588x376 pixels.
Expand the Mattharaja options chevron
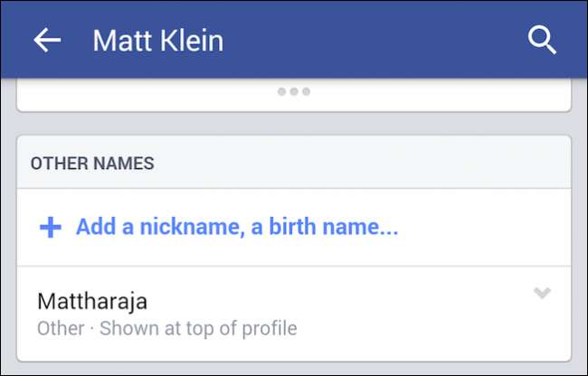coord(542,293)
